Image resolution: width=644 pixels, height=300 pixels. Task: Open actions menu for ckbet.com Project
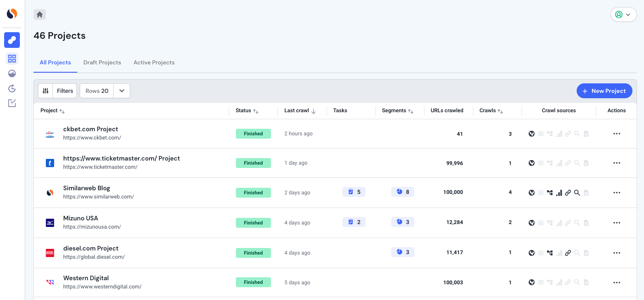click(x=617, y=134)
